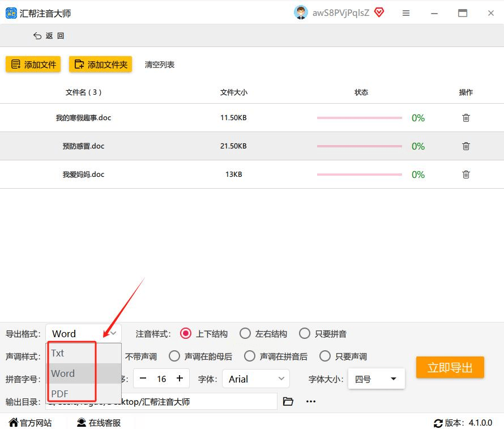Click the user avatar icon
The image size is (504, 429).
point(301,12)
